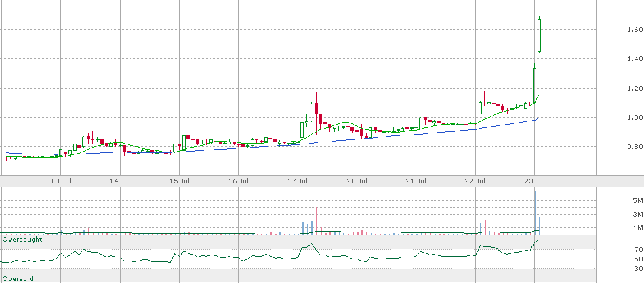644x283 pixels.
Task: Click the tallest blue volume bar on 23 Jul
Action: coord(536,213)
